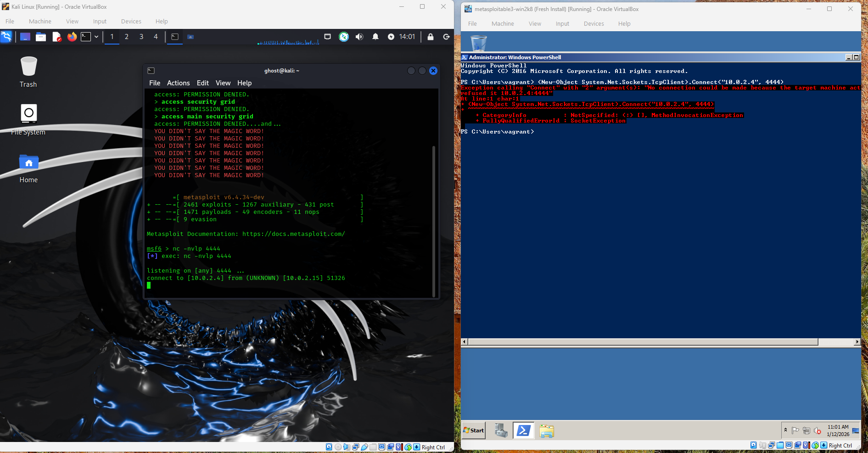Open Help menu in ghost@kali terminal
Viewport: 868px width, 453px height.
244,83
